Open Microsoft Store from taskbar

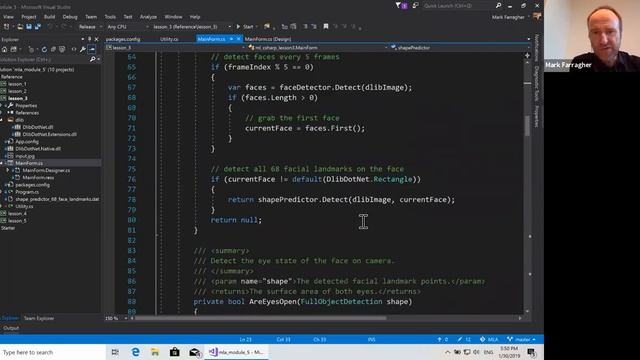(x=175, y=352)
